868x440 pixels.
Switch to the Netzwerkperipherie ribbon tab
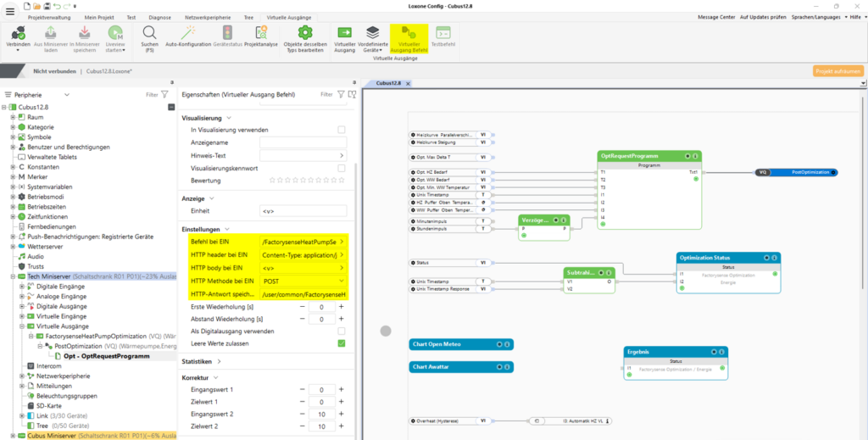[x=209, y=17]
